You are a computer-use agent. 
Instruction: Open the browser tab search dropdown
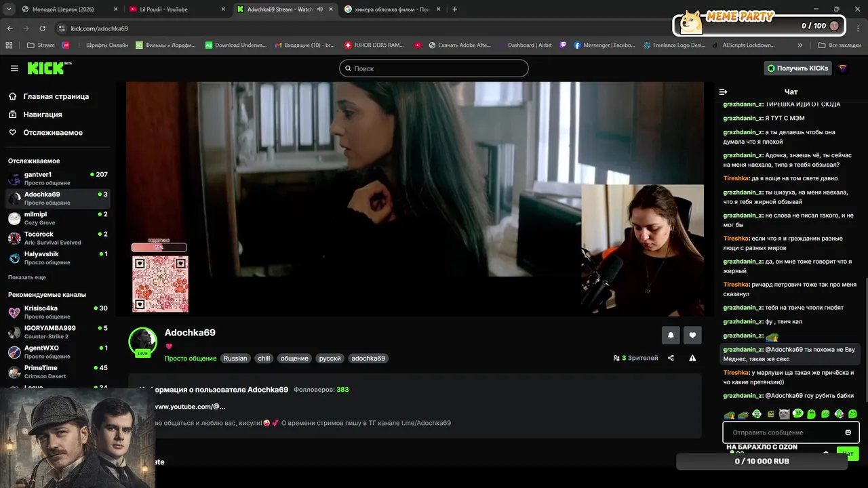pyautogui.click(x=9, y=9)
